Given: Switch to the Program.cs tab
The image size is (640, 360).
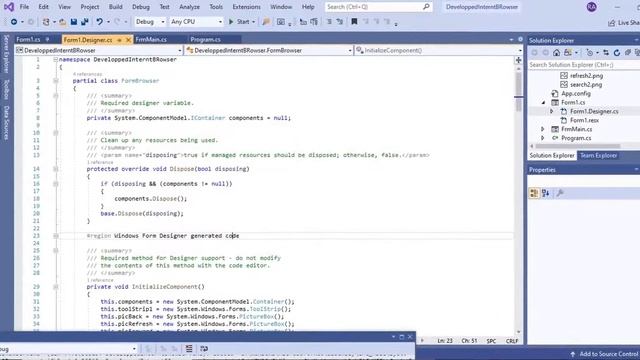Looking at the screenshot, I should pyautogui.click(x=205, y=40).
